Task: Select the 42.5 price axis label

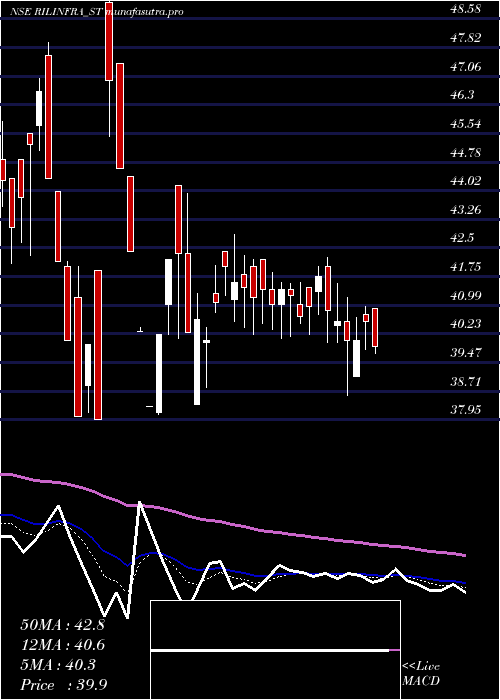Action: click(462, 238)
